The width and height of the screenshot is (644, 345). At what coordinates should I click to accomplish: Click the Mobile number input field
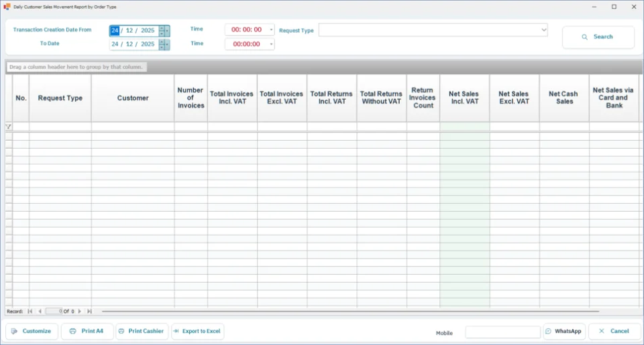coord(502,332)
